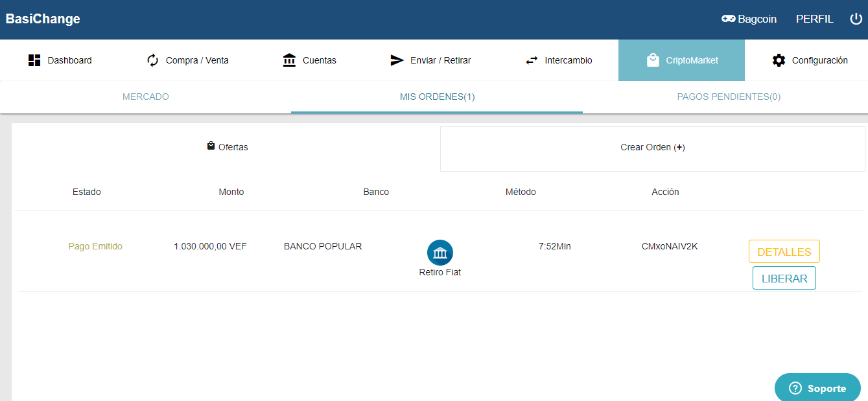
Task: Open Enviar / Retirar section
Action: tap(431, 60)
